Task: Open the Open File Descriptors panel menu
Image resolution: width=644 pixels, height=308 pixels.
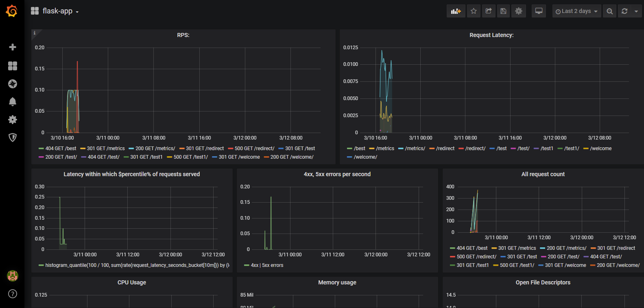Action: click(x=543, y=282)
